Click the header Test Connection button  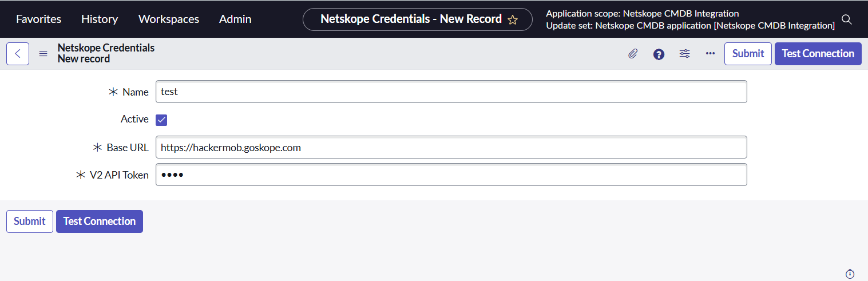(x=818, y=54)
